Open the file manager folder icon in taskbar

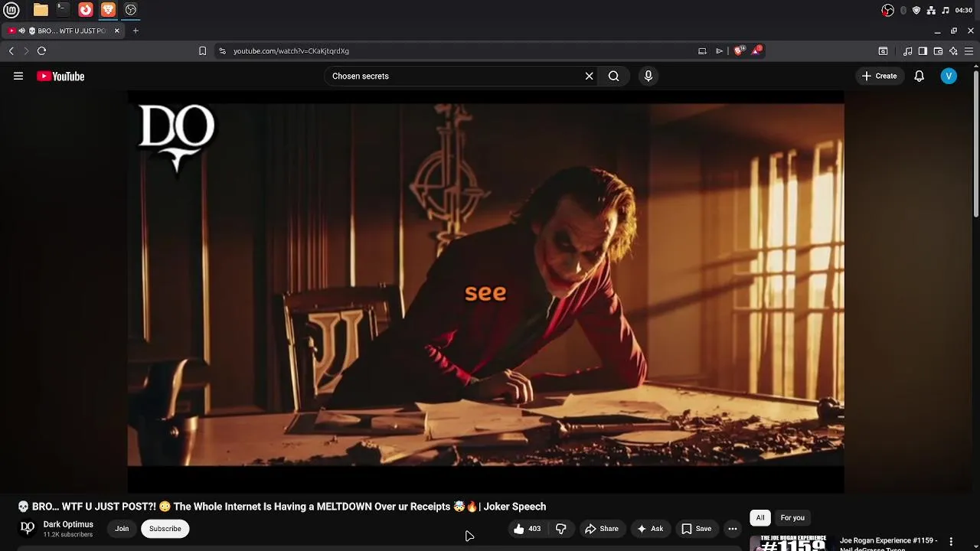[41, 10]
